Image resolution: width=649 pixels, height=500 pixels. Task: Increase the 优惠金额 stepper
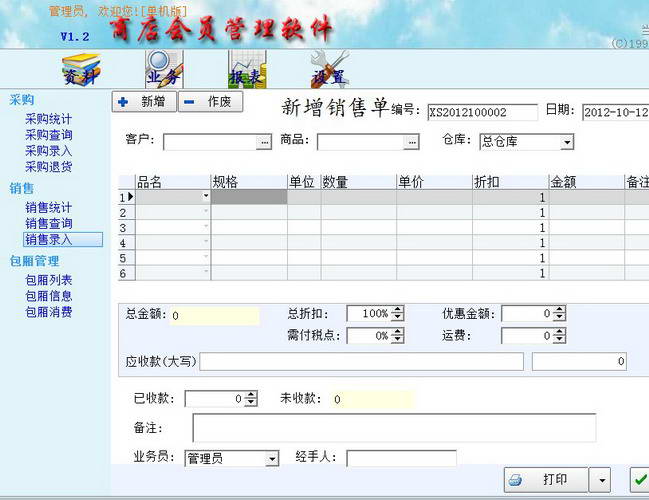559,310
